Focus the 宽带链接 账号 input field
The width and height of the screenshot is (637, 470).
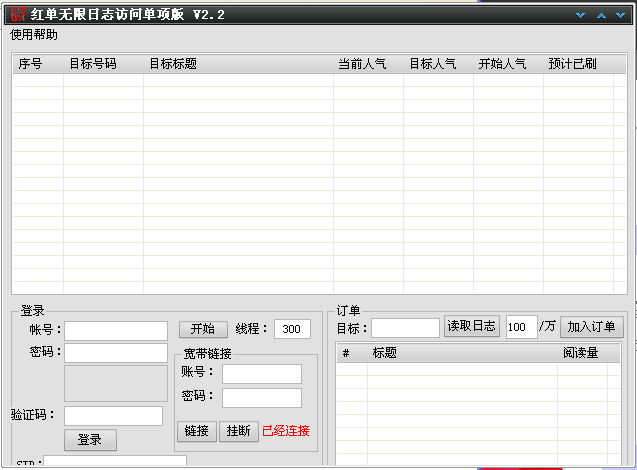(262, 374)
